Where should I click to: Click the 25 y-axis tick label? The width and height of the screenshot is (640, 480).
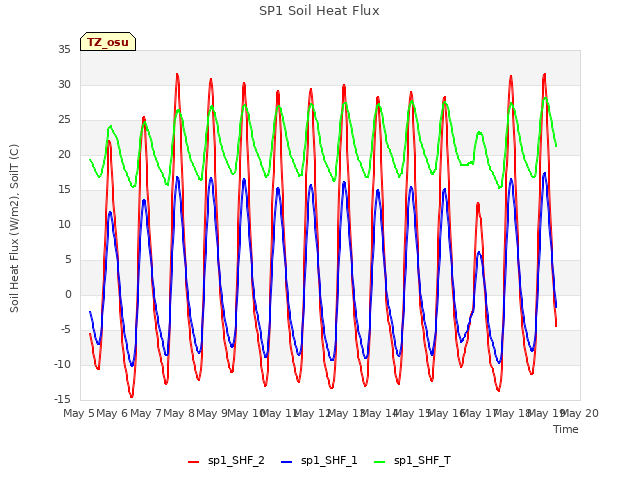coord(64,120)
